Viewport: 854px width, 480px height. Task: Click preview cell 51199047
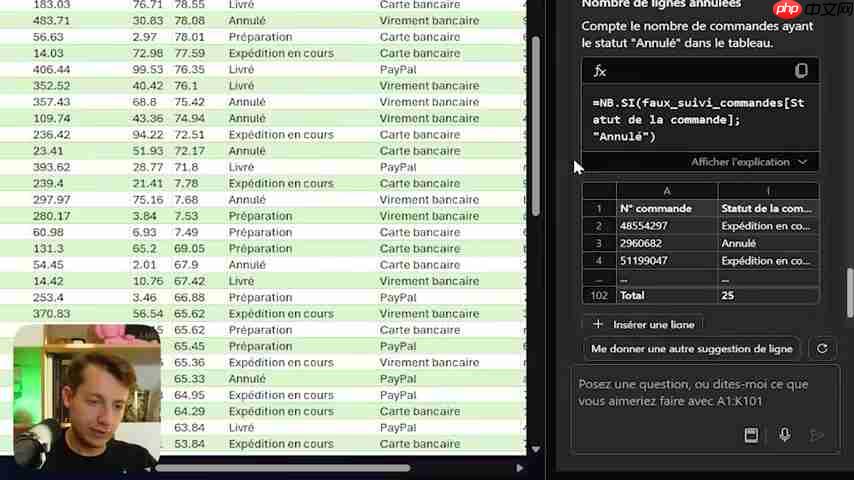(667, 261)
